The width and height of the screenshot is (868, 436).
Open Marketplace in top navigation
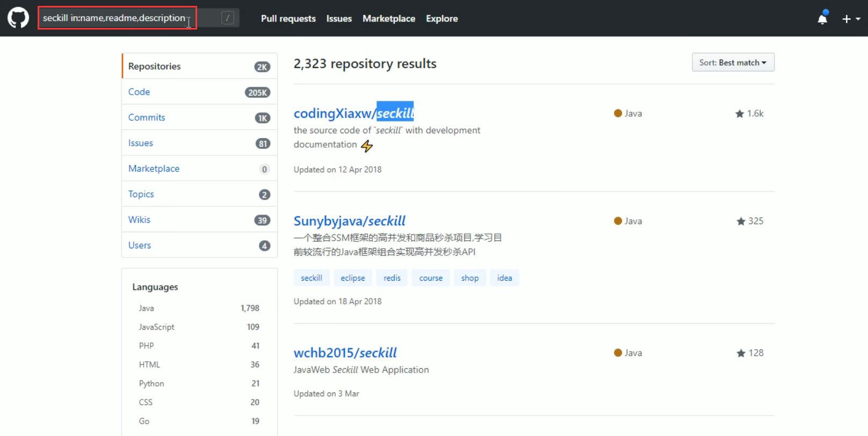point(389,18)
